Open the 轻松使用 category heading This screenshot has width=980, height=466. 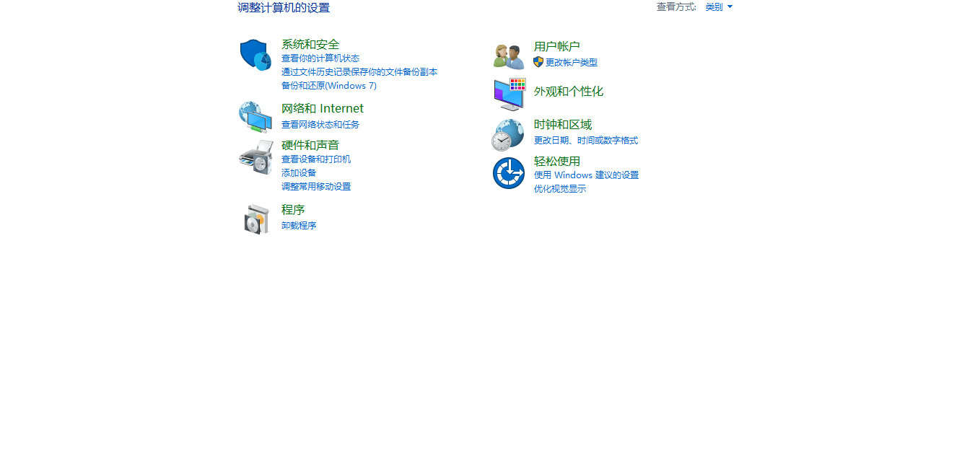tap(557, 162)
